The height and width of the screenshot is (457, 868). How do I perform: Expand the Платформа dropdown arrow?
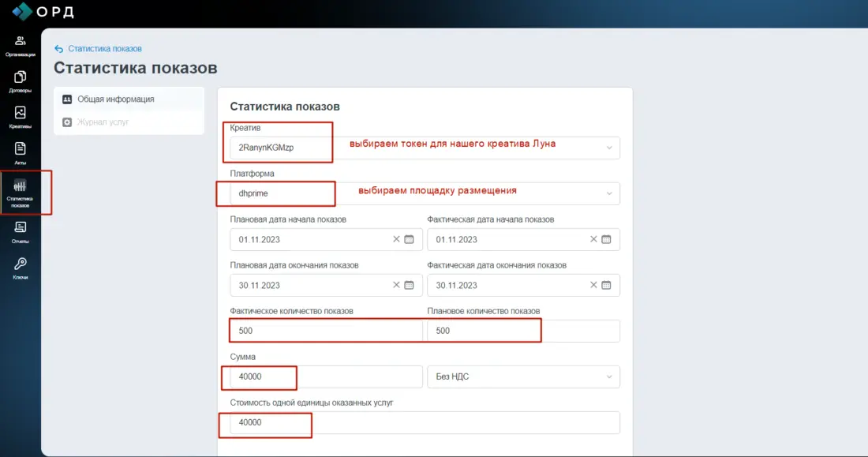coord(609,194)
